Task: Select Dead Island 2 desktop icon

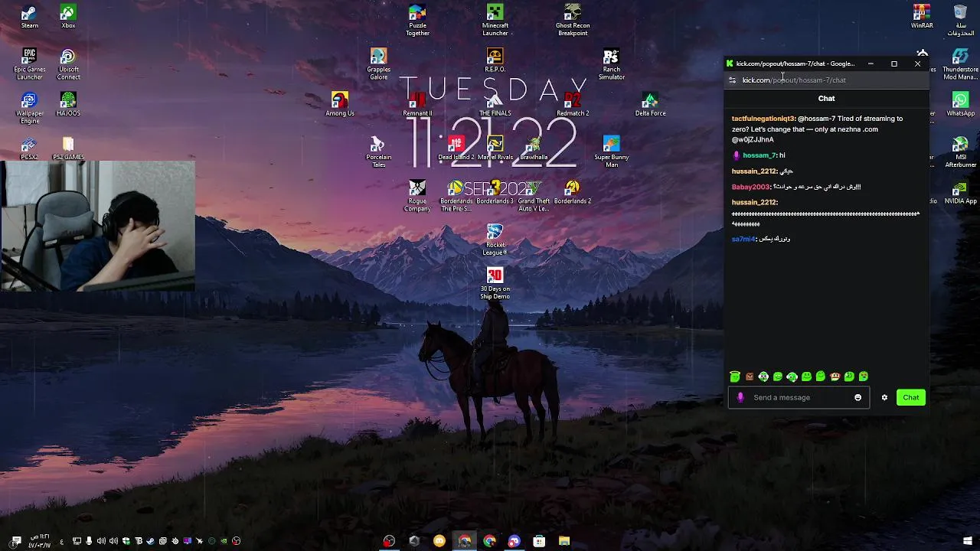Action: coord(456,148)
